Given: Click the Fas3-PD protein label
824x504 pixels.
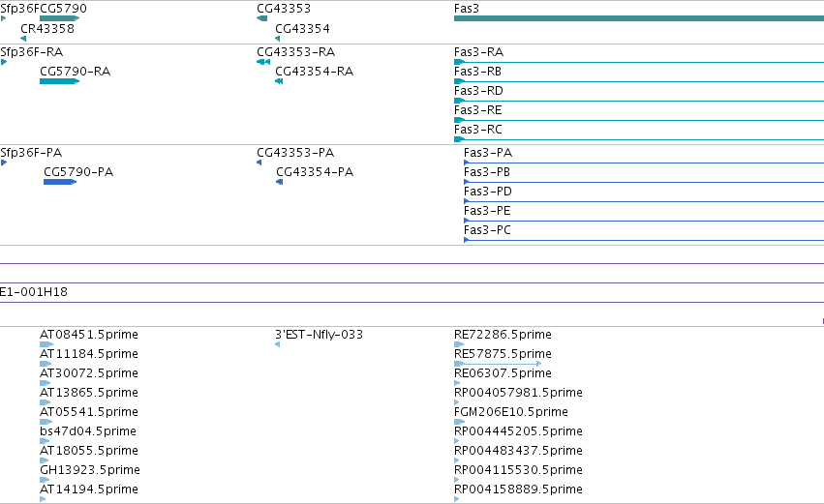Looking at the screenshot, I should (x=488, y=192).
